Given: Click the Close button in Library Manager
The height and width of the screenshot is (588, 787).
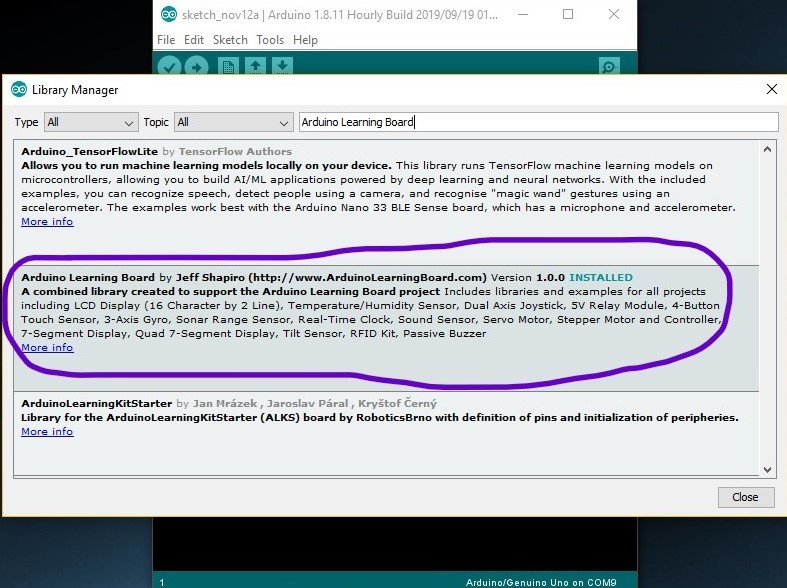Looking at the screenshot, I should coord(746,497).
